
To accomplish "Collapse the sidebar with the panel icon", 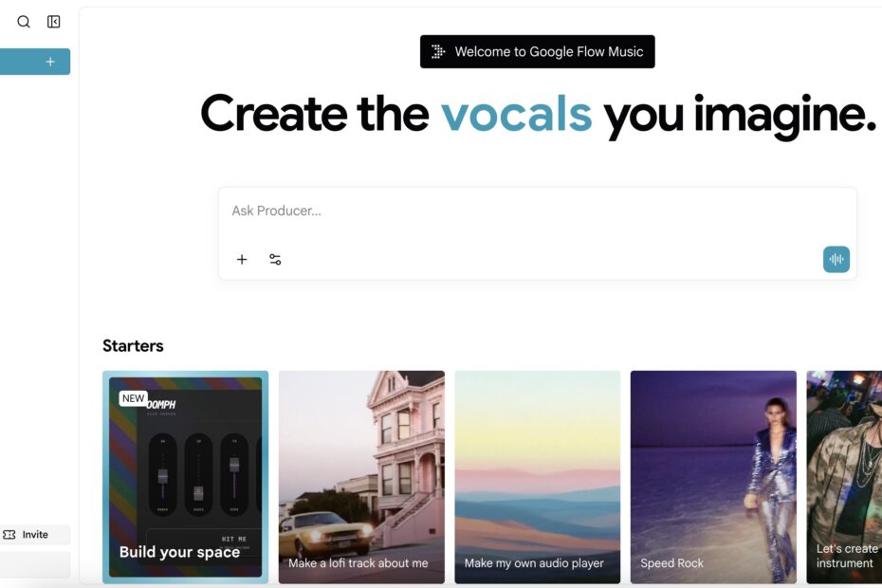I will coord(54,22).
